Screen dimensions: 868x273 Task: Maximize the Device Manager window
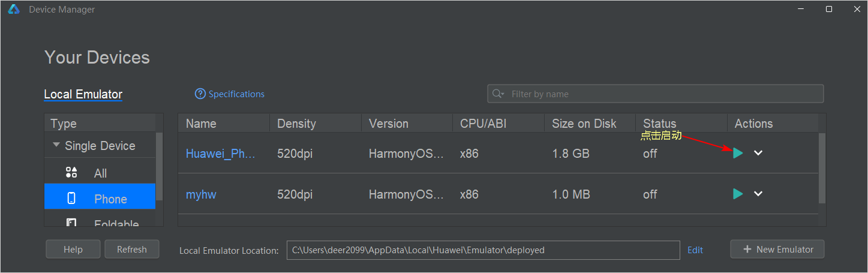click(x=829, y=9)
